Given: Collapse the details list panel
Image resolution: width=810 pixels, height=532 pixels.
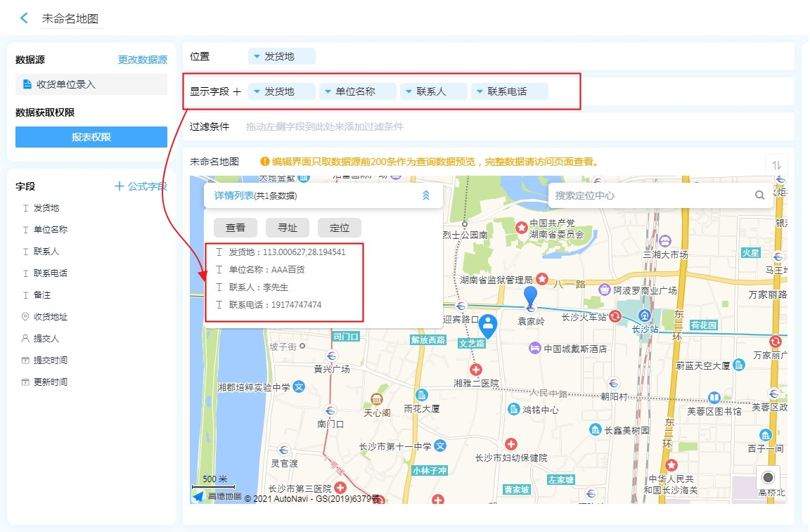Looking at the screenshot, I should click(x=425, y=196).
